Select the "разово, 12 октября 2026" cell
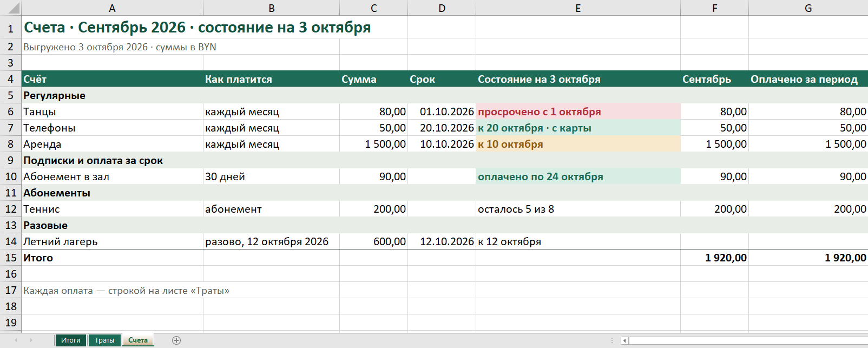This screenshot has height=348, width=868. (x=272, y=241)
